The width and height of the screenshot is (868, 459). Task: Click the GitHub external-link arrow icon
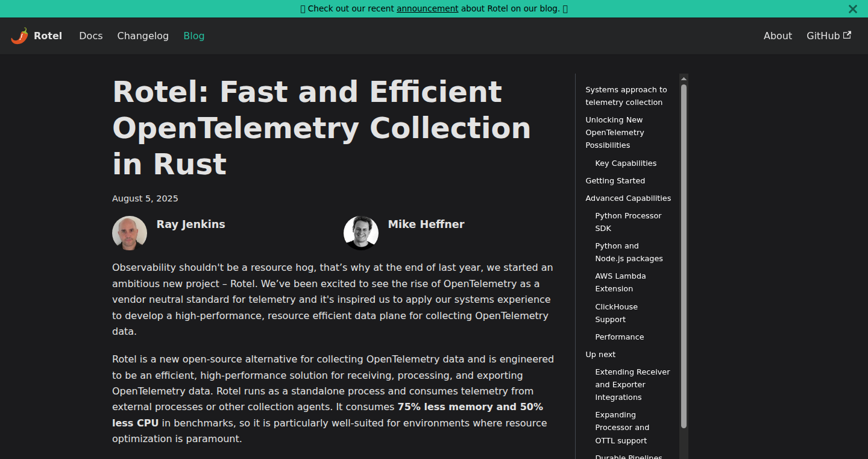[847, 35]
